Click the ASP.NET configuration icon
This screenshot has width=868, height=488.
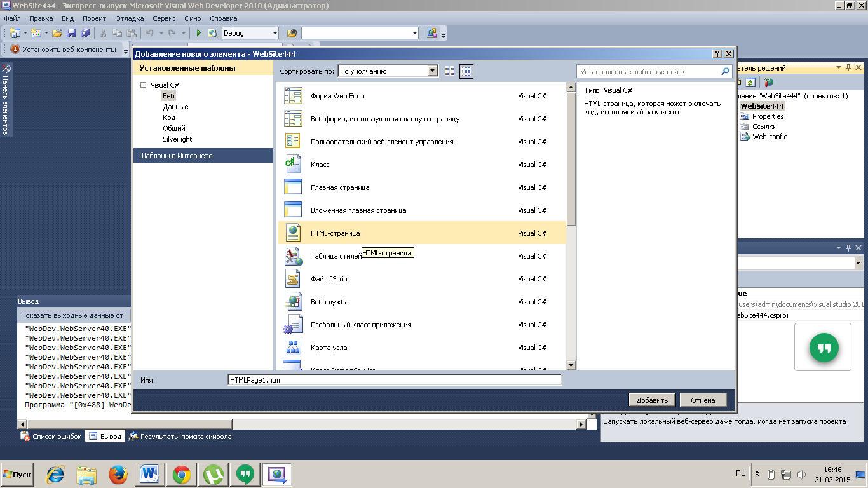pos(769,83)
